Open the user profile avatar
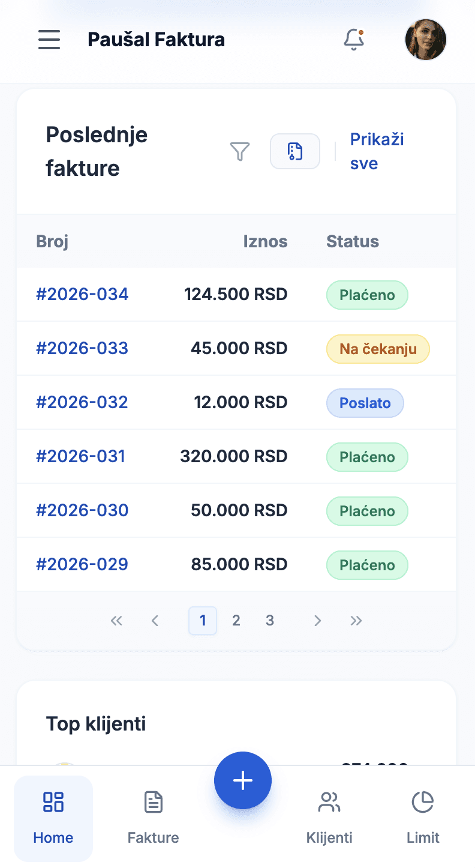Screen dimensions: 475x868 click(x=426, y=40)
